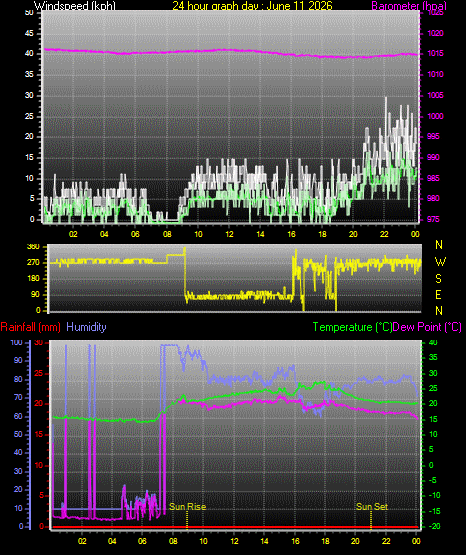Image resolution: width=466 pixels, height=555 pixels.
Task: Click the '100' humidity axis value
Action: pos(17,343)
